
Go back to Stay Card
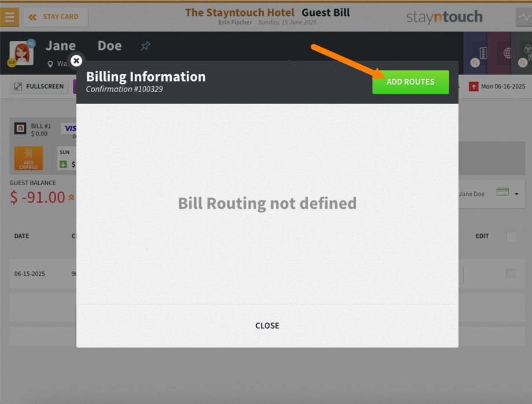[56, 17]
